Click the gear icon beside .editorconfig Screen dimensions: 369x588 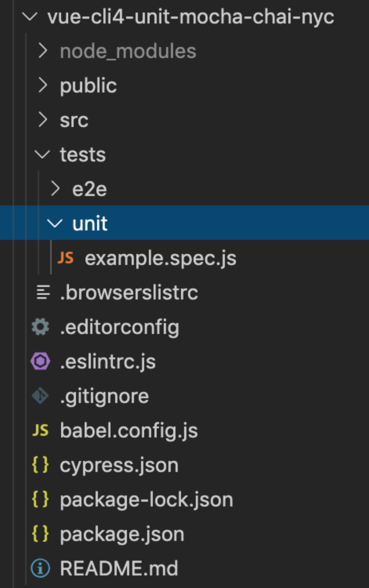(40, 327)
